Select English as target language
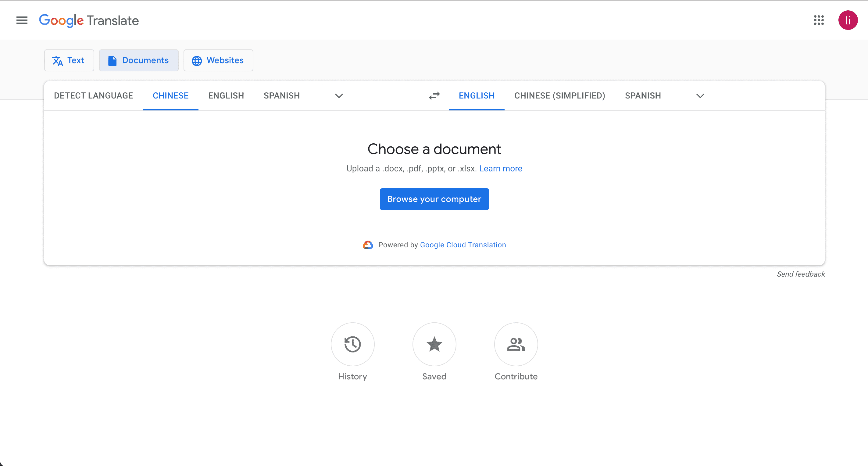 477,96
